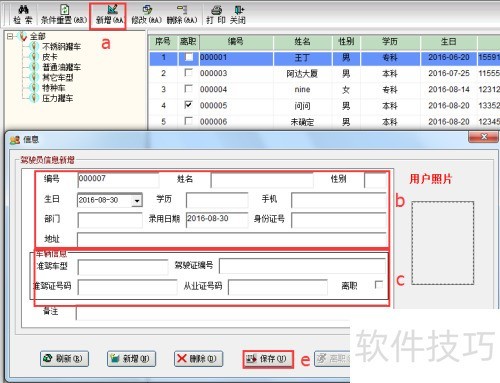Click the 从业证号码 input field

(x=278, y=287)
